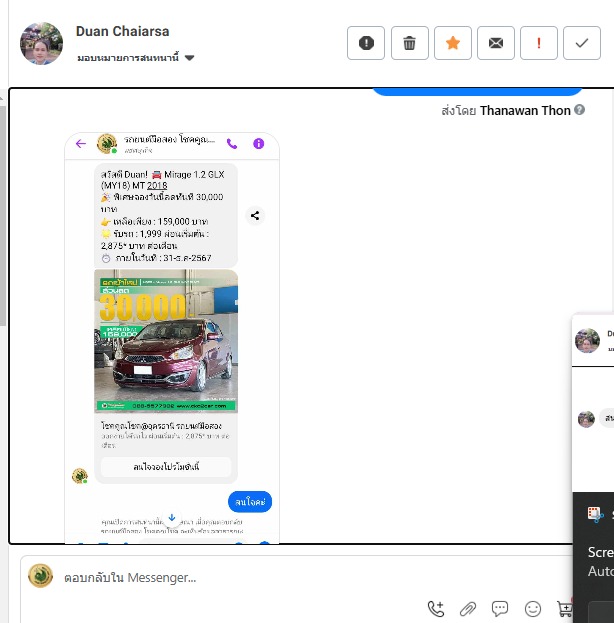This screenshot has width=614, height=623.
Task: Click snipping tool icon in notification
Action: [595, 515]
